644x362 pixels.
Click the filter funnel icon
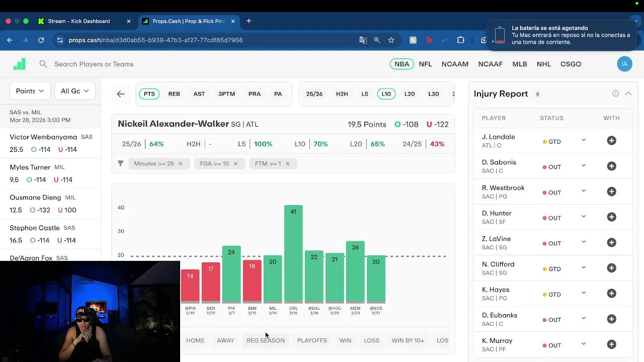tap(120, 163)
